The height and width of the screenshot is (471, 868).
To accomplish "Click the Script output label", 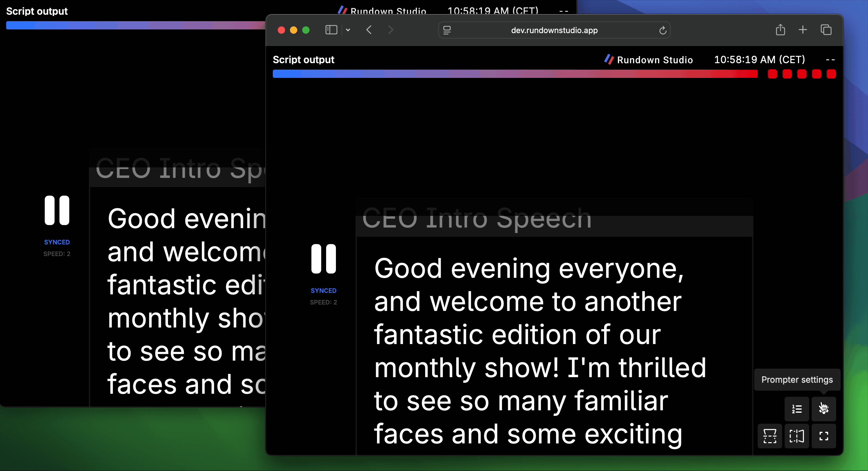I will pos(303,59).
